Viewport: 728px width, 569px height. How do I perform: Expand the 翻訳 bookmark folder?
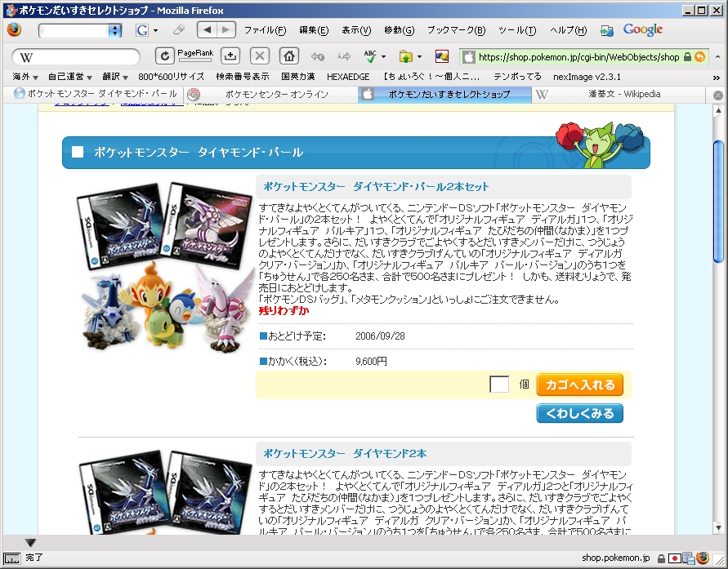pyautogui.click(x=114, y=77)
